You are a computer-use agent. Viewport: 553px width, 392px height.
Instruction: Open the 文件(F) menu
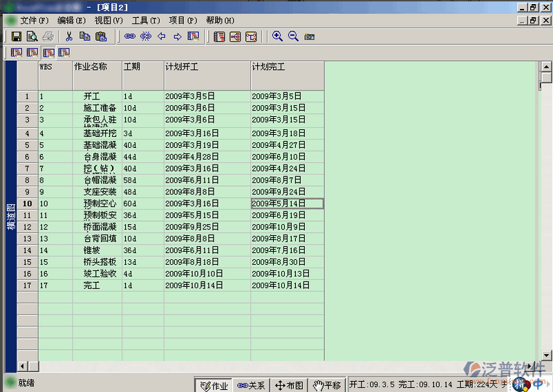(35, 21)
